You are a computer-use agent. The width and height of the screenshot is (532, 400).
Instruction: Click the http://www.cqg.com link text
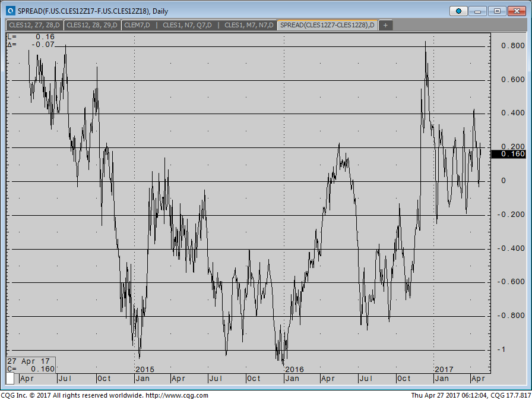177,396
